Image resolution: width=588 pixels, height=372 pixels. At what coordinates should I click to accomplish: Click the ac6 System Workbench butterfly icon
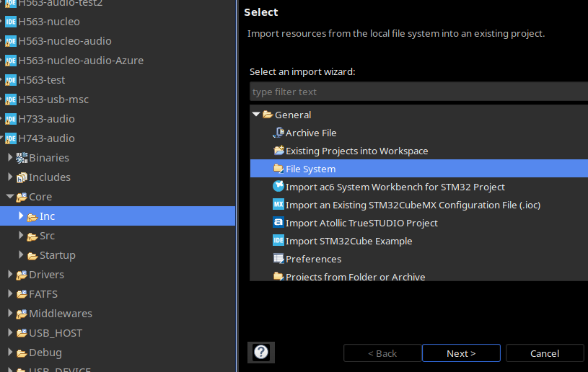(x=278, y=186)
